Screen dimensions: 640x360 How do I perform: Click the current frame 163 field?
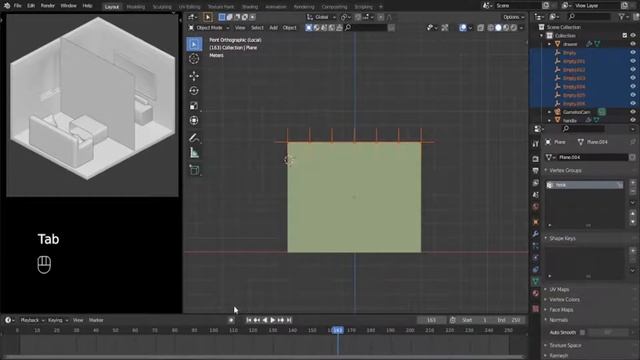tap(431, 320)
